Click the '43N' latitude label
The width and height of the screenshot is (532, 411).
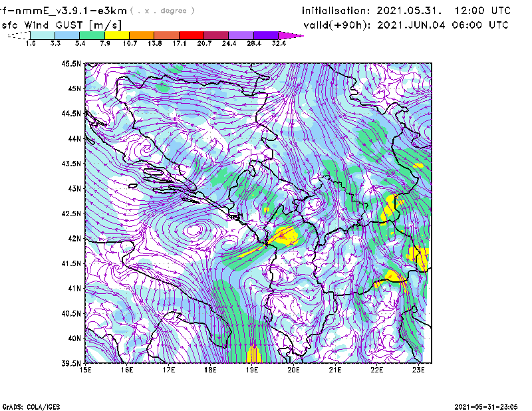click(x=74, y=188)
